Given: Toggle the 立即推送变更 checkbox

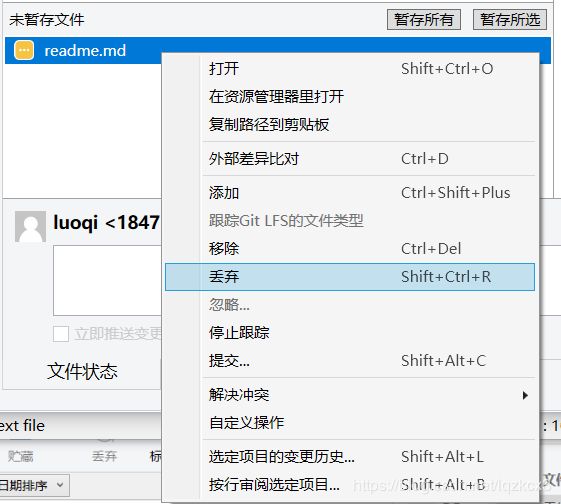Looking at the screenshot, I should tap(61, 334).
